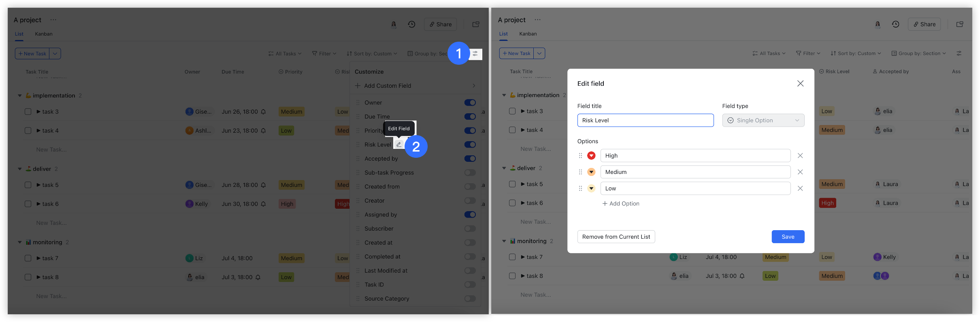980x322 pixels.
Task: Open the New Task dropdown arrow in left window
Action: pyautogui.click(x=55, y=53)
